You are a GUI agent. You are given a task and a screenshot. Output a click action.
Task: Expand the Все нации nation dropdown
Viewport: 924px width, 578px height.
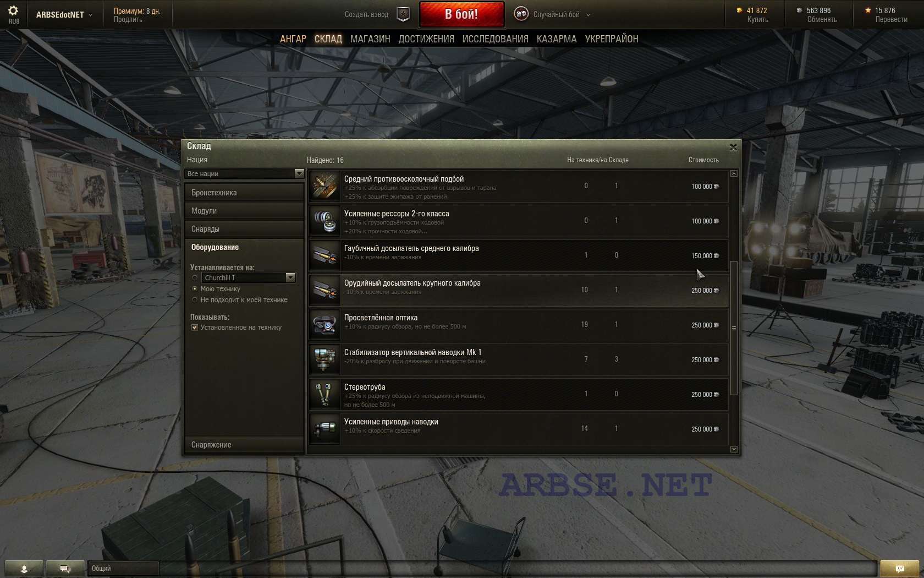(244, 173)
